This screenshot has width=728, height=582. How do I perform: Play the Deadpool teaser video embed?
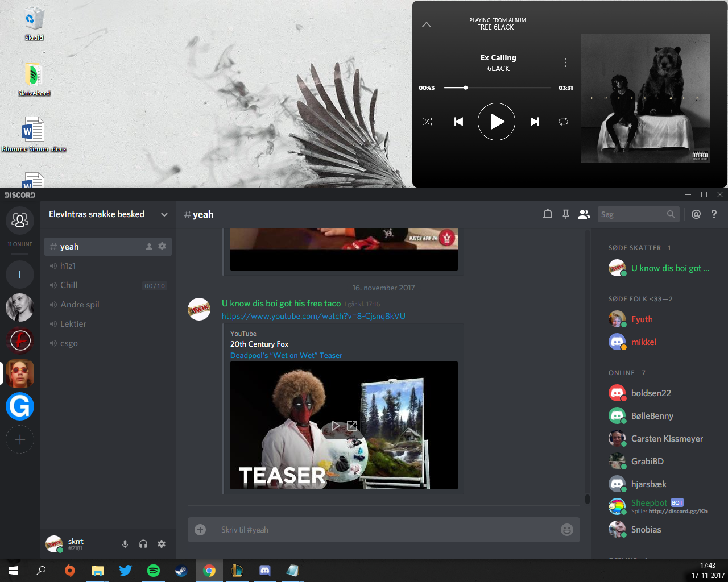(x=336, y=426)
